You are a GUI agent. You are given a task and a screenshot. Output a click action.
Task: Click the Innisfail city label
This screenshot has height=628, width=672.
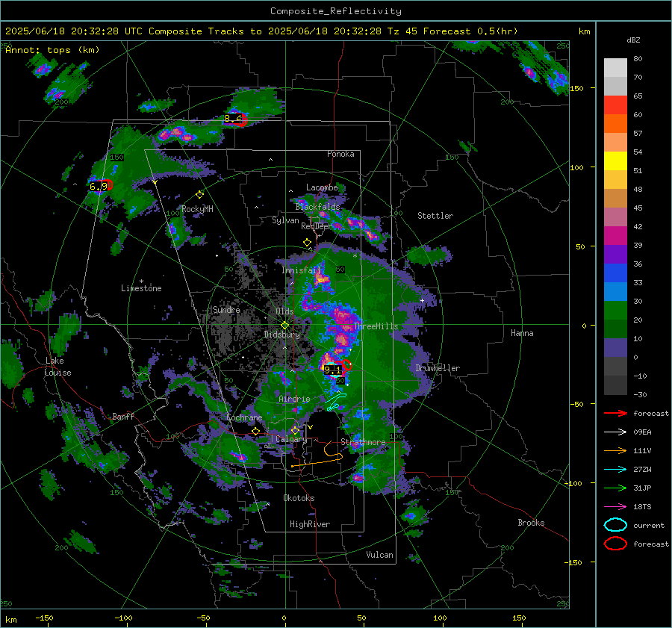tap(301, 270)
